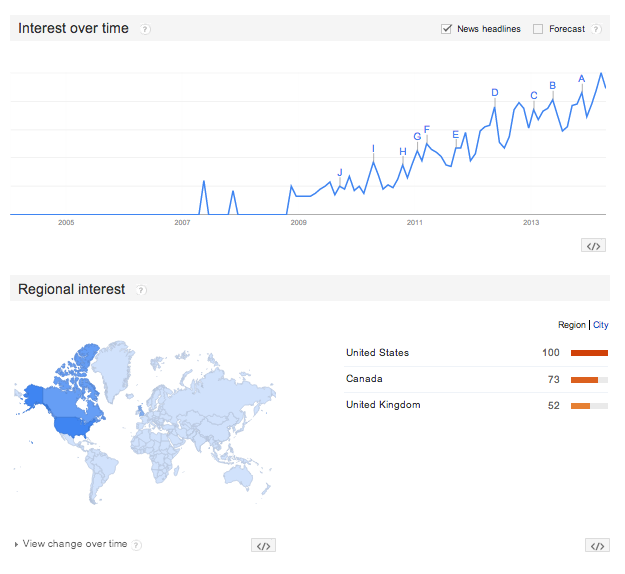Click help icon beside View change over time
This screenshot has height=574, width=625.
[136, 545]
